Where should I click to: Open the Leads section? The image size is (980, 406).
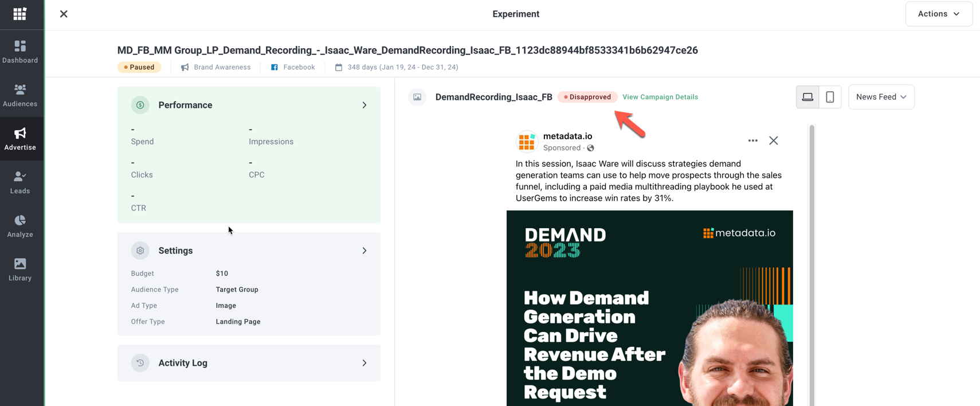tap(20, 182)
